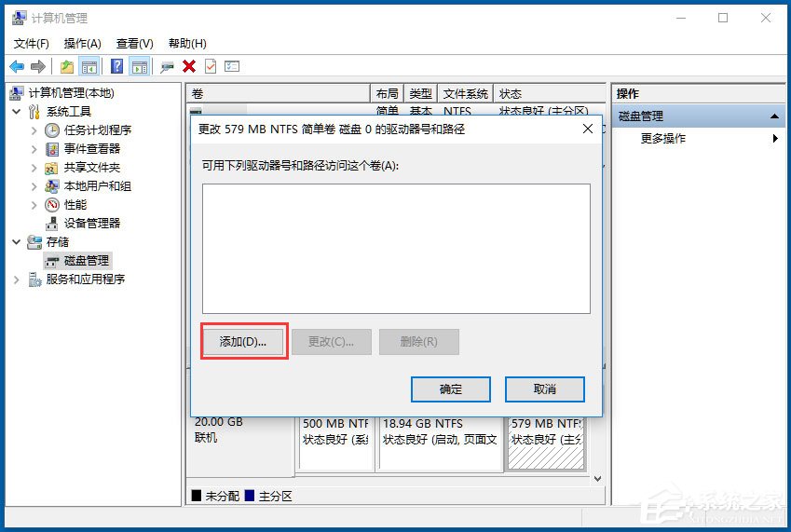Click the connect drive toolbar icon
Viewport: 791px width, 532px height.
tap(167, 66)
